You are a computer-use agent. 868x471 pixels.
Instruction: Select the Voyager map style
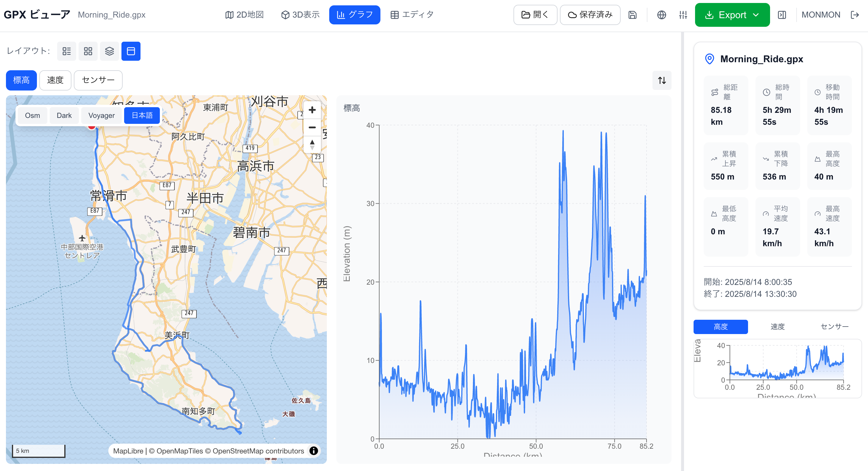click(x=102, y=115)
